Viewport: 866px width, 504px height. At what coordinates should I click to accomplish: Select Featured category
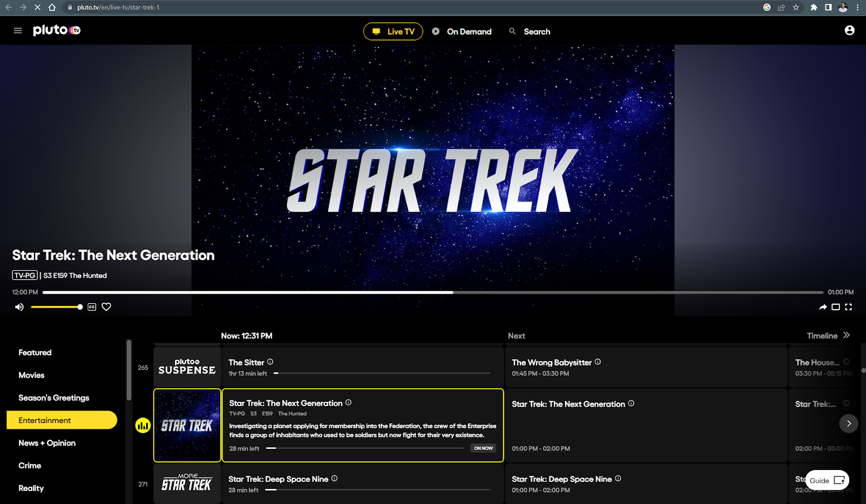(x=35, y=353)
